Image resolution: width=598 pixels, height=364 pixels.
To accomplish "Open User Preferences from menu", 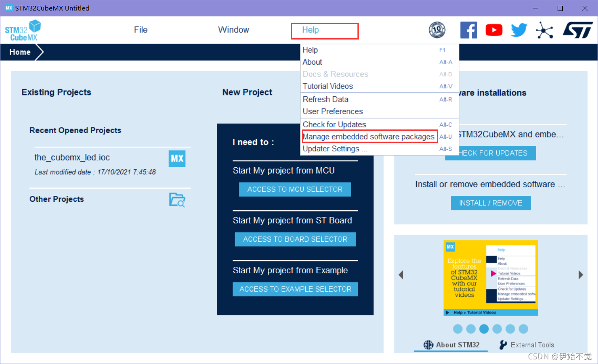I will [379, 111].
